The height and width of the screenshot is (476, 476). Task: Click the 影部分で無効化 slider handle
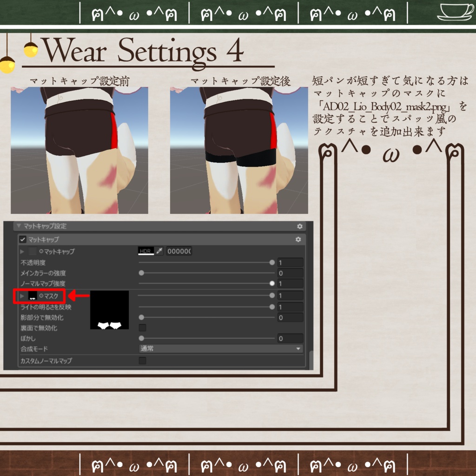(x=141, y=317)
